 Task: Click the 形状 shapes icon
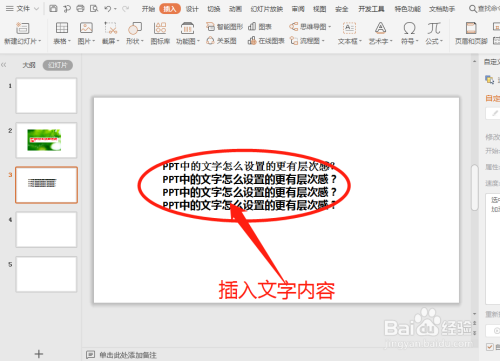coord(135,28)
